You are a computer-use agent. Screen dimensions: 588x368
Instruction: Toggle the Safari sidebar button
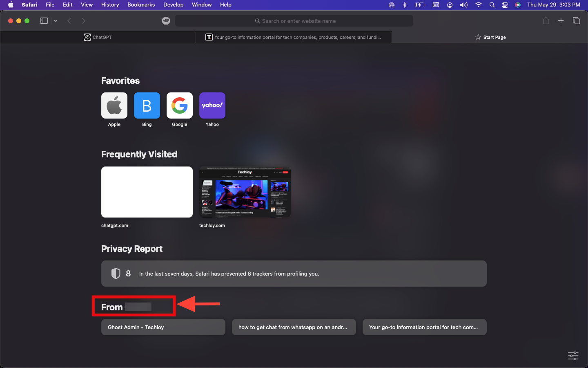[x=44, y=21]
